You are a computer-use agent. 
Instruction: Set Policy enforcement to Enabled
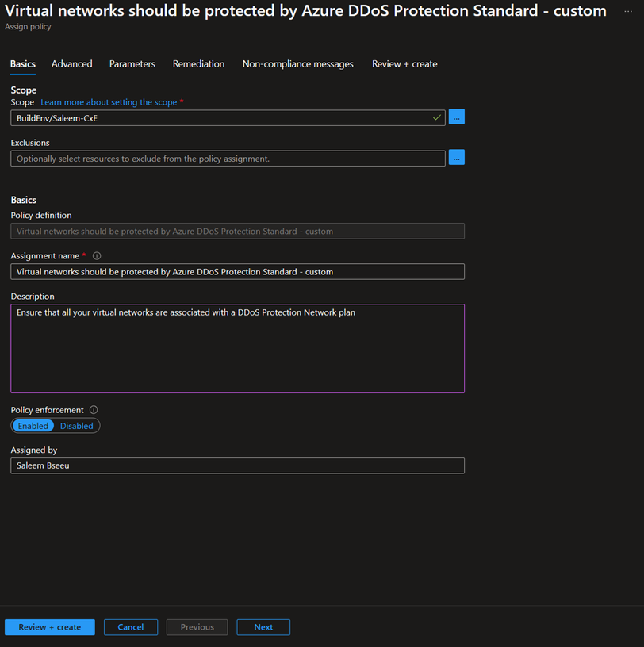click(x=33, y=426)
